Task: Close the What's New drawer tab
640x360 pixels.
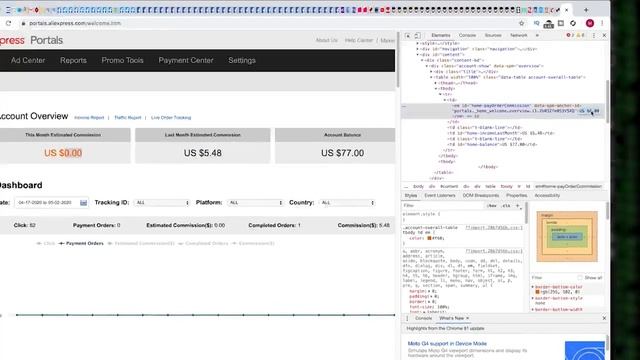Action: tap(467, 318)
